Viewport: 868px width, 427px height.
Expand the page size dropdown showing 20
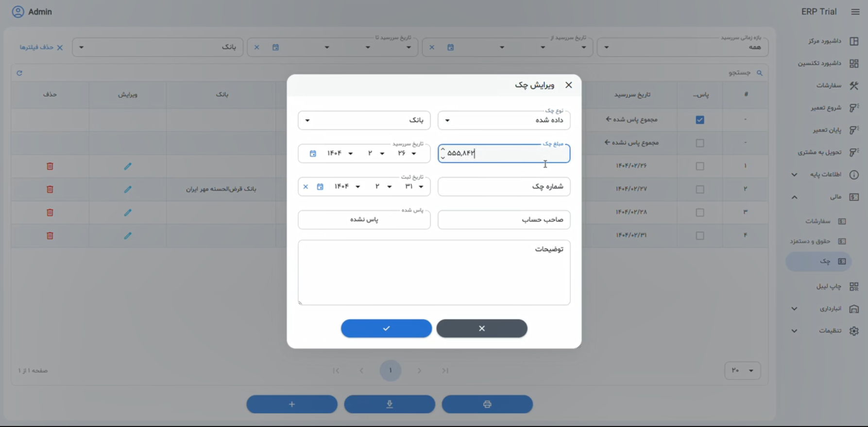[742, 371]
